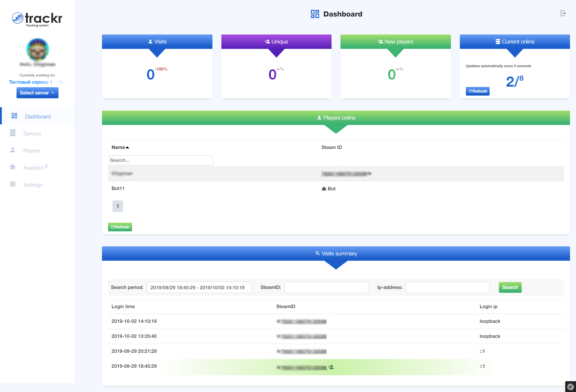Click the Dashboard grid icon in sidebar

tap(14, 116)
